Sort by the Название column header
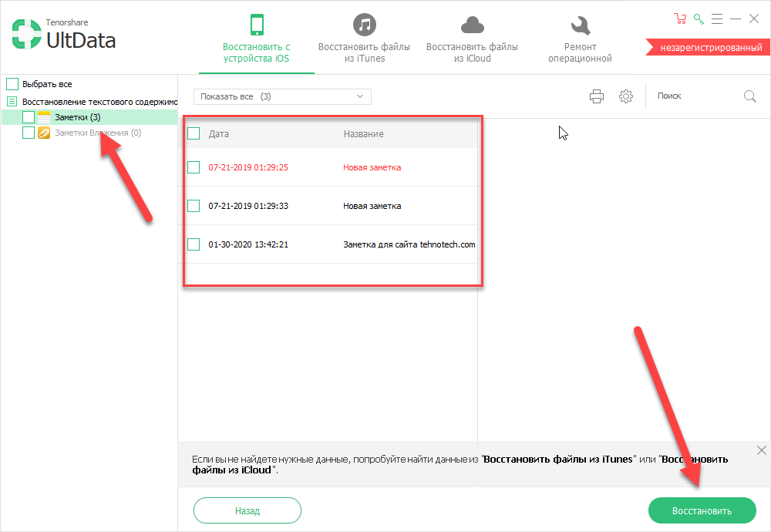Image resolution: width=771 pixels, height=532 pixels. pyautogui.click(x=363, y=133)
